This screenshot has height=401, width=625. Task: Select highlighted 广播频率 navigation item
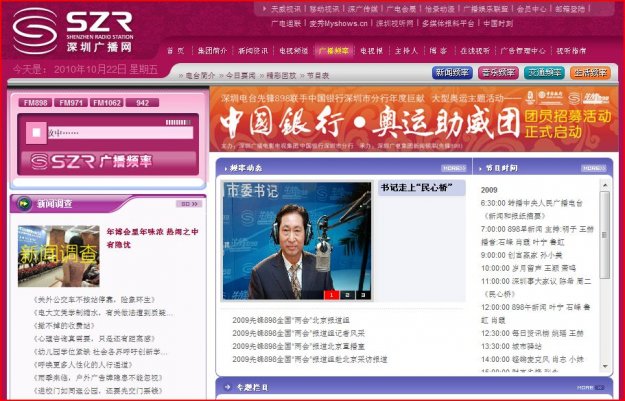334,51
